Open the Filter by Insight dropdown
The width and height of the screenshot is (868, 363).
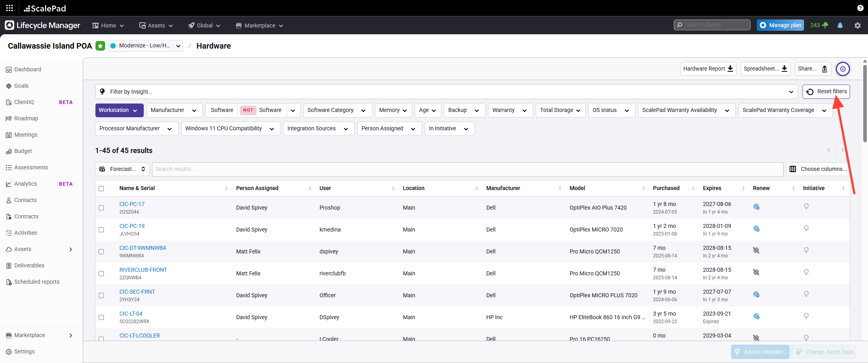(x=446, y=92)
